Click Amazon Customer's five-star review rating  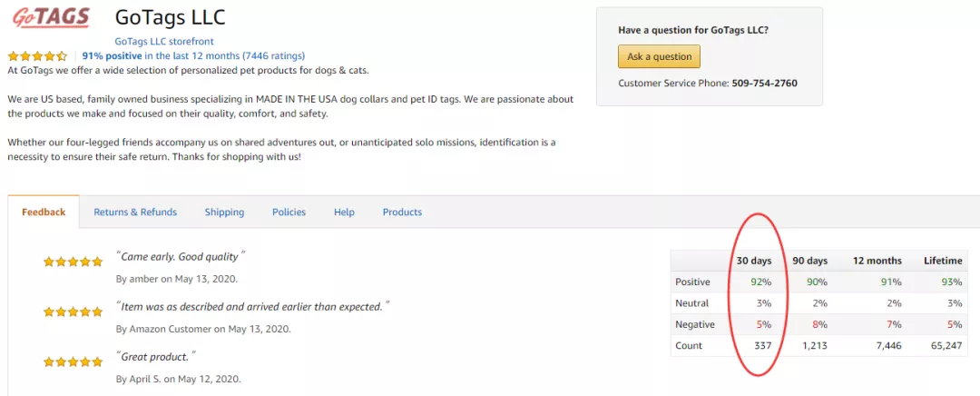point(73,312)
